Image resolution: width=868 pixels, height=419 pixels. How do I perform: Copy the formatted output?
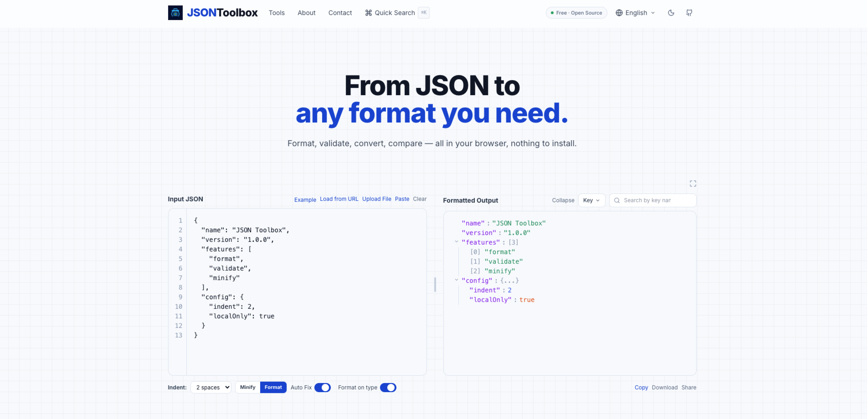click(641, 388)
